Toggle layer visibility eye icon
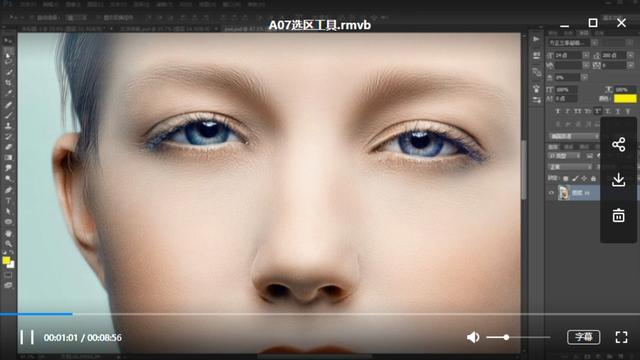Viewport: 640px width, 360px height. [x=551, y=193]
